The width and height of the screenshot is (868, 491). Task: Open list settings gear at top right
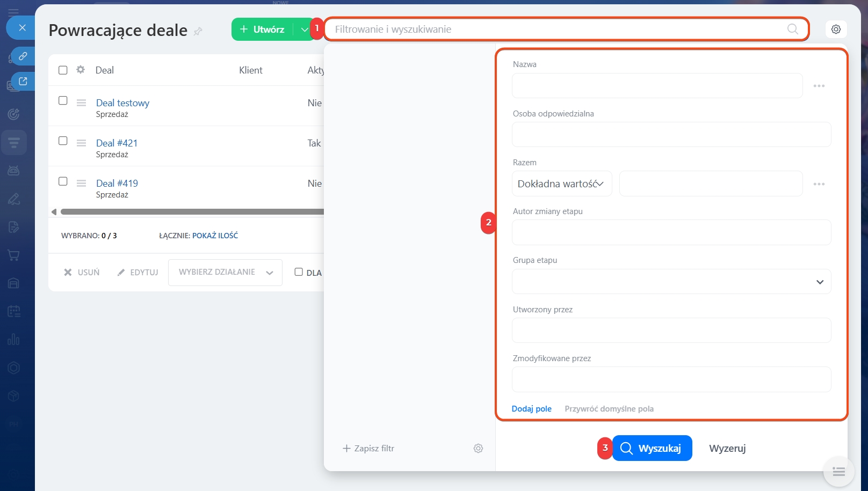pyautogui.click(x=836, y=29)
